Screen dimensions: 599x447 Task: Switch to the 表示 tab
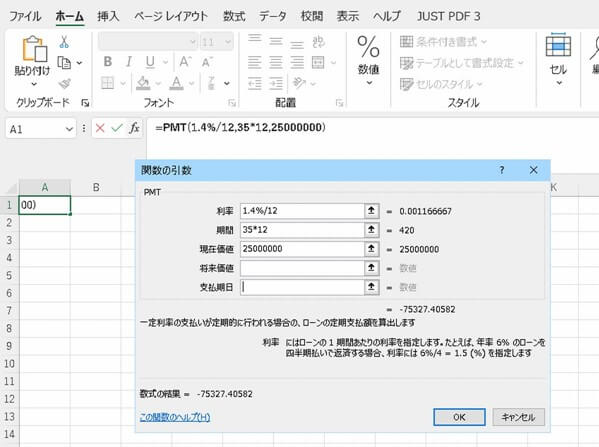[348, 16]
